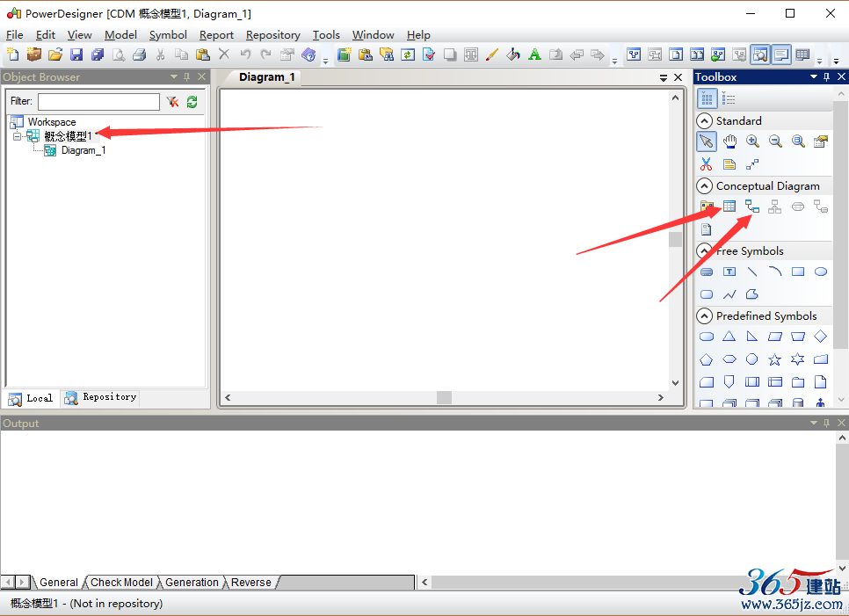
Task: Select the File tool in Conceptual Diagram
Action: click(x=707, y=229)
